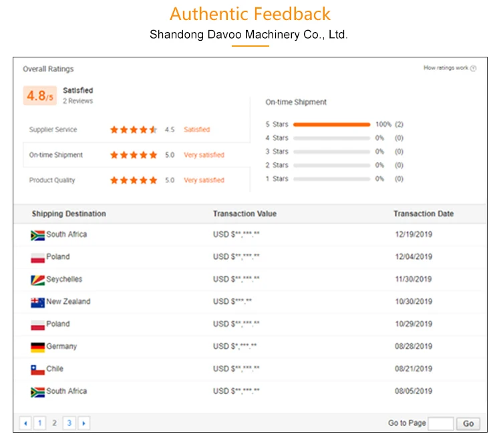Select the Supplier Service rating row
Image resolution: width=501 pixels, height=448 pixels.
(x=136, y=130)
